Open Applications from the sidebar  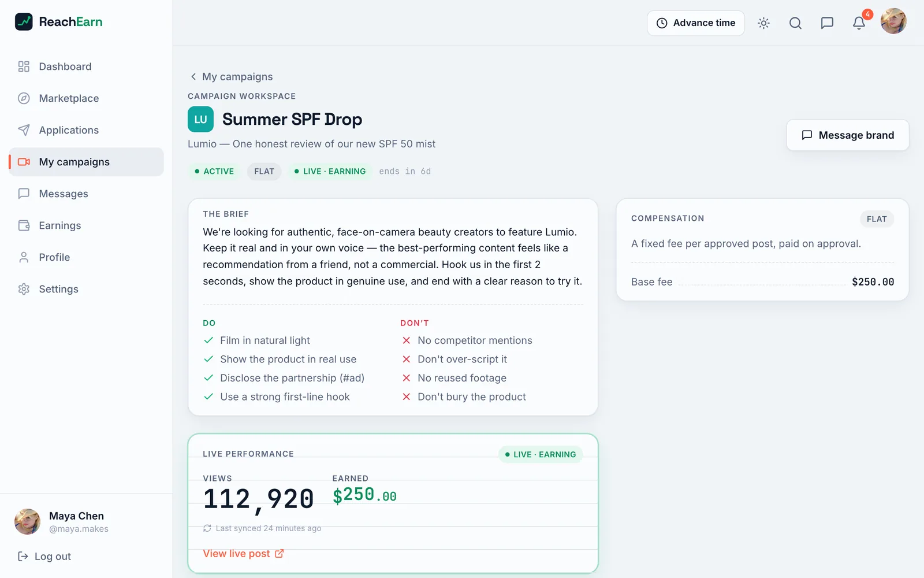[x=86, y=130]
